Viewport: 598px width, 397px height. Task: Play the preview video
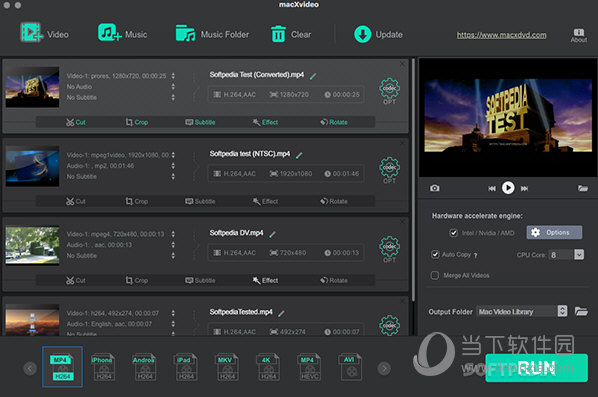point(508,188)
